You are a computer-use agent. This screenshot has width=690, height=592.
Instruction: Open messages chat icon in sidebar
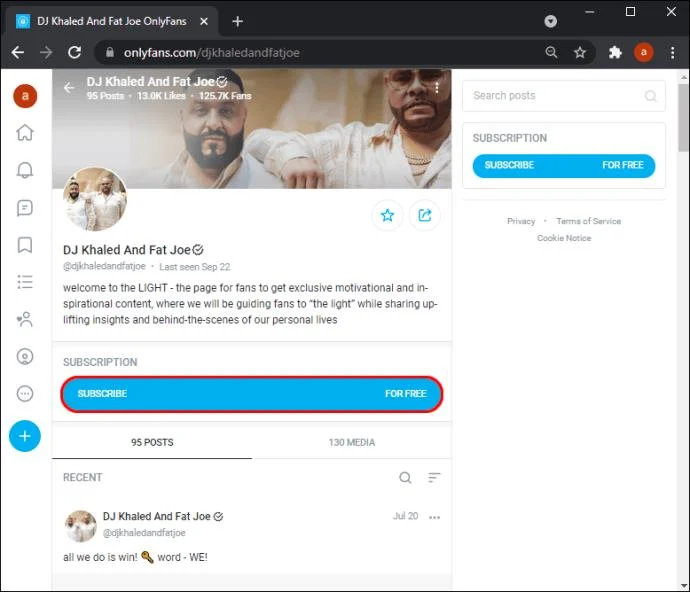(25, 208)
